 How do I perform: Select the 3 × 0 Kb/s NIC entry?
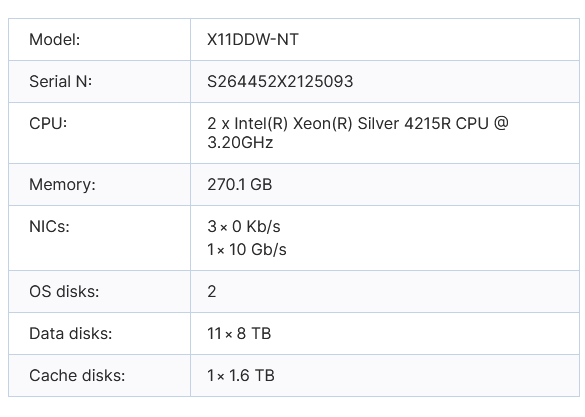point(244,226)
